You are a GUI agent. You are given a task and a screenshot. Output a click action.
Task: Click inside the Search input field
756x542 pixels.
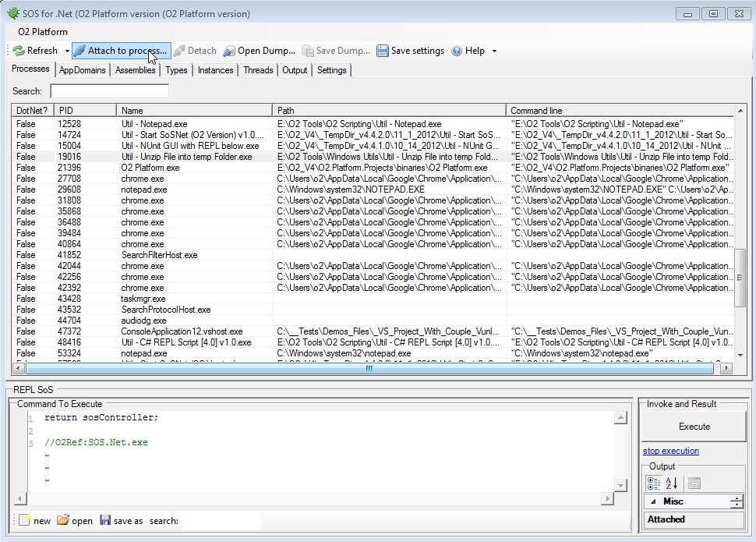pyautogui.click(x=108, y=90)
